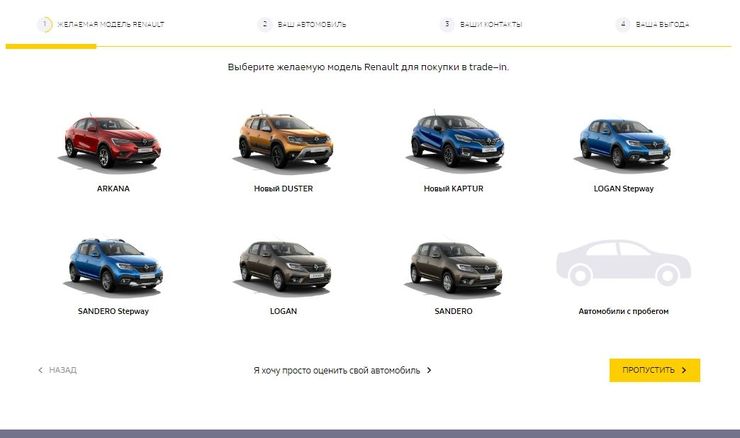Click the step 3 number circle

click(x=447, y=24)
